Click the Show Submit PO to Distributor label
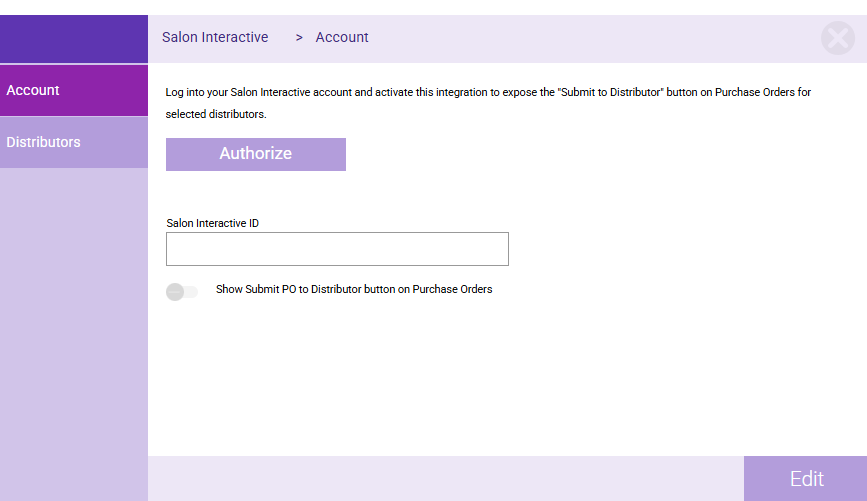The width and height of the screenshot is (867, 501). [354, 290]
